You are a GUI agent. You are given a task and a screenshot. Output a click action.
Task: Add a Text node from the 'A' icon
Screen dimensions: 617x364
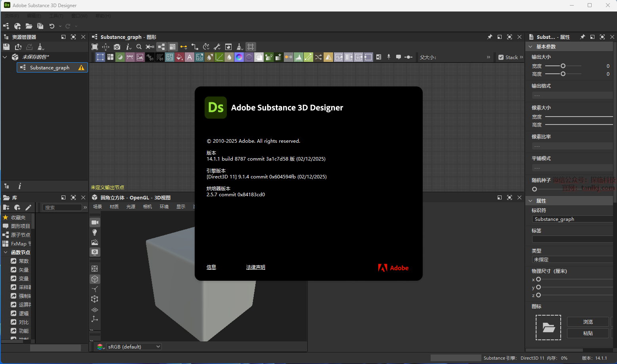tap(190, 57)
